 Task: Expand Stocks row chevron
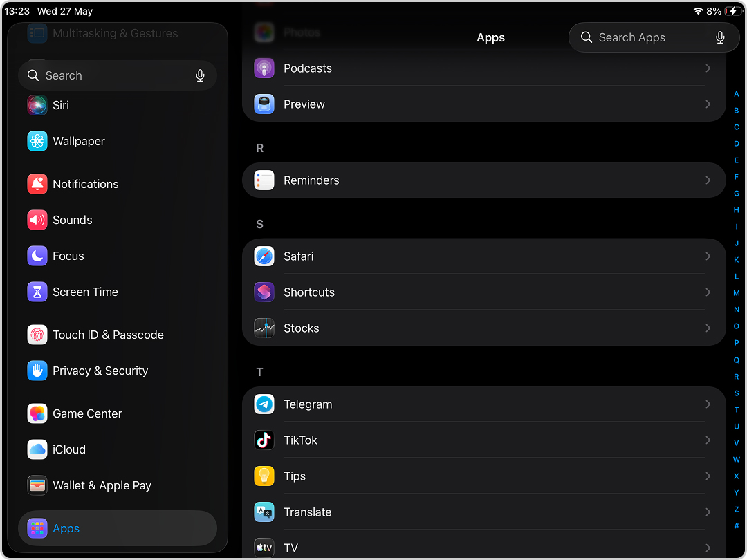pos(708,328)
